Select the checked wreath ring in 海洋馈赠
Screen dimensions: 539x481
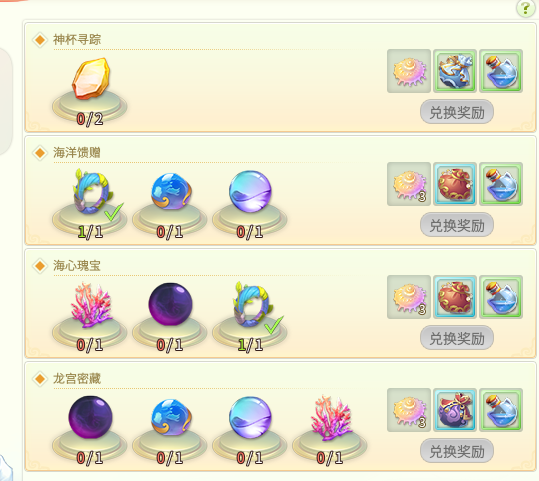(x=92, y=192)
